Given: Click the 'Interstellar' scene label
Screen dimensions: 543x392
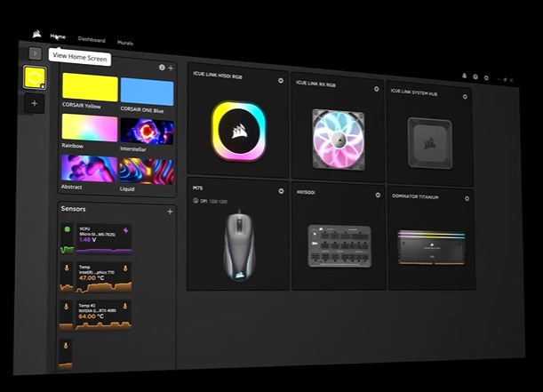Looking at the screenshot, I should 133,148.
